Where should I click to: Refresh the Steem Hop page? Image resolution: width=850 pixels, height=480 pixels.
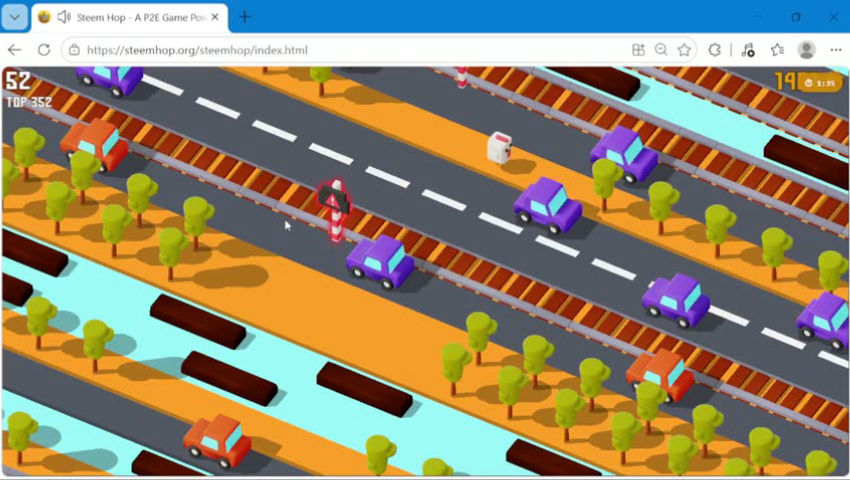(x=44, y=50)
